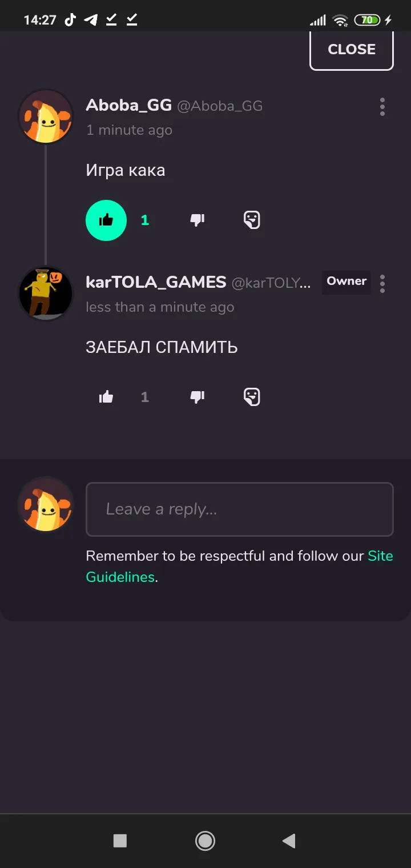The height and width of the screenshot is (868, 411).
Task: Open karTOLA_GAMES' profile avatar
Action: (x=46, y=294)
